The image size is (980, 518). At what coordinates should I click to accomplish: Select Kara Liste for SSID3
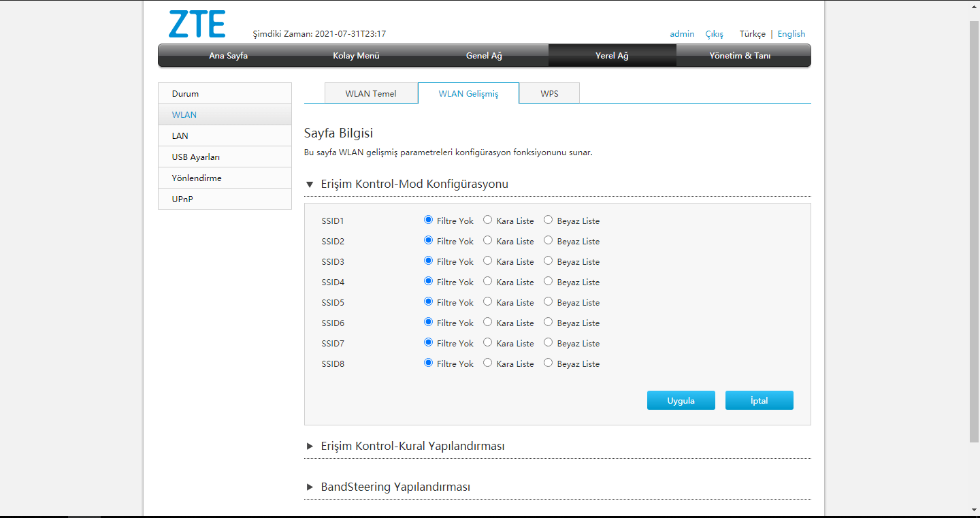pos(487,261)
